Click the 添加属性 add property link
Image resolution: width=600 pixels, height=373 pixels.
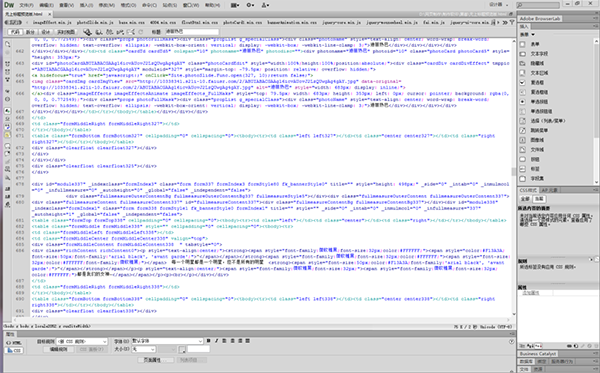531,293
